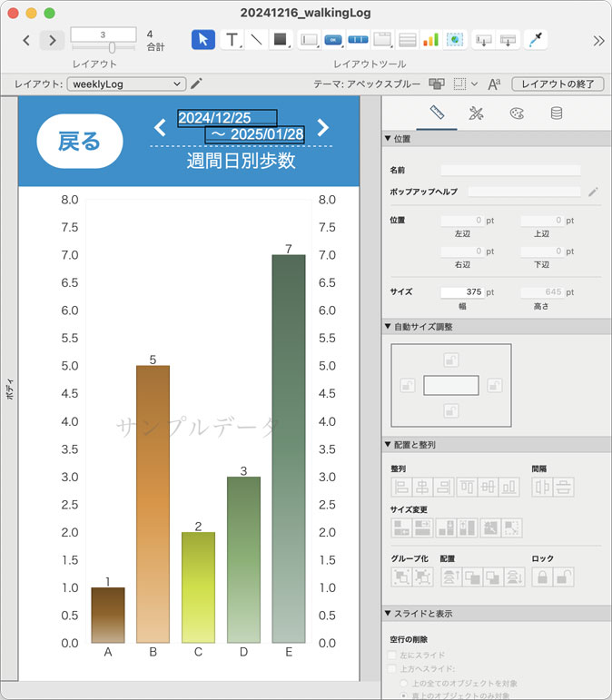
Task: Click the align left edges icon
Action: pyautogui.click(x=401, y=487)
